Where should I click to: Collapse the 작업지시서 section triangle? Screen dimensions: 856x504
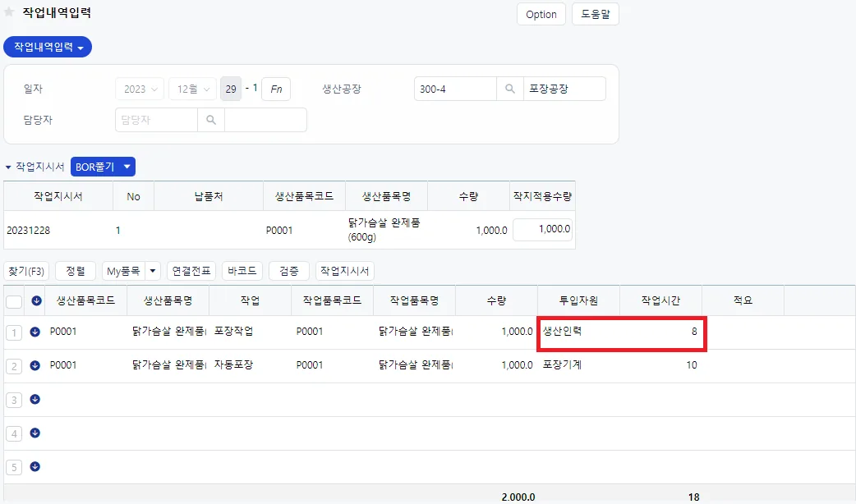[x=8, y=167]
